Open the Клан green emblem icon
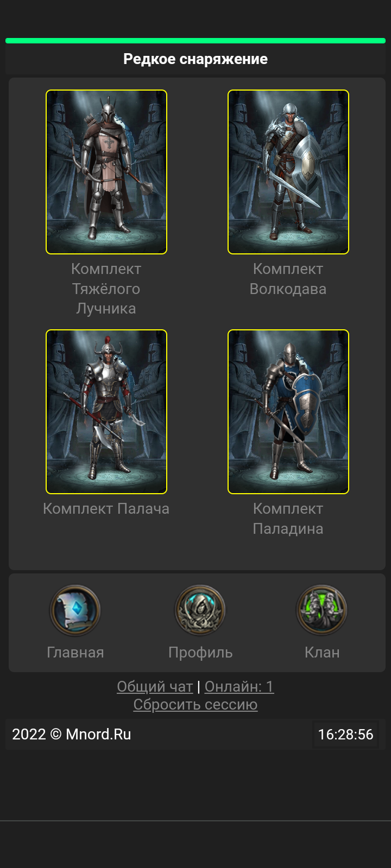The image size is (391, 868). point(322,610)
